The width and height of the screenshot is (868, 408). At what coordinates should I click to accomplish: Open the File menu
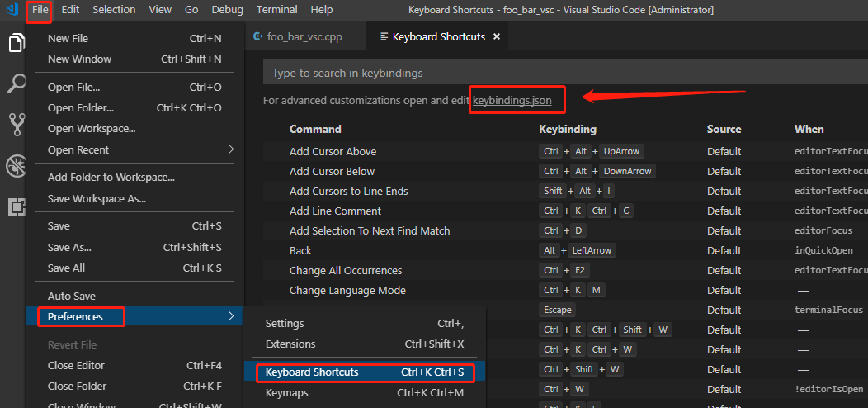[40, 10]
